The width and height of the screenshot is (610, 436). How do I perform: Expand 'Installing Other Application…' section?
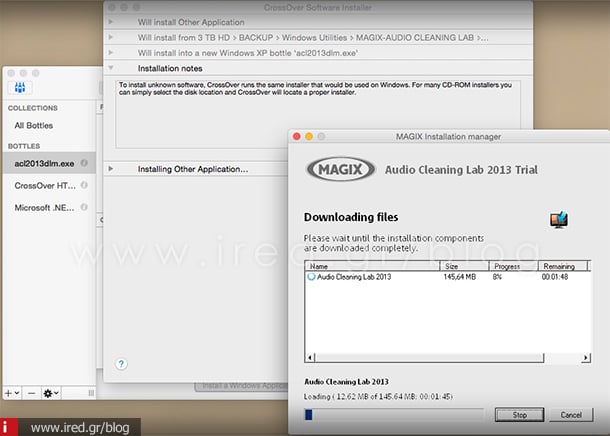click(110, 169)
